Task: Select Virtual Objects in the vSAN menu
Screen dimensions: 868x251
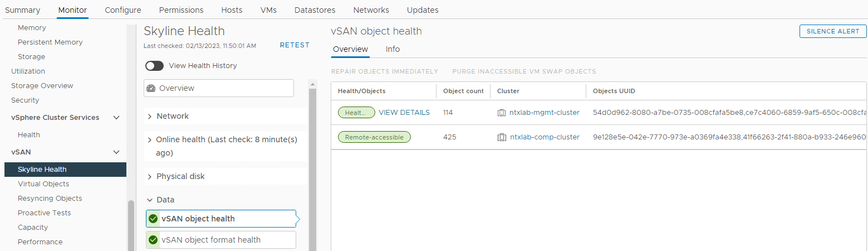Action: coord(43,184)
